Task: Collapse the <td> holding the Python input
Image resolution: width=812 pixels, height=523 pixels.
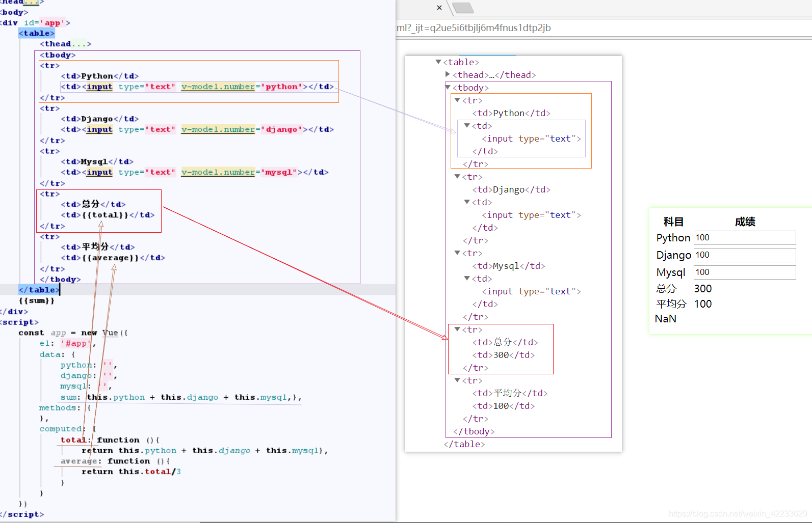Action: click(466, 125)
